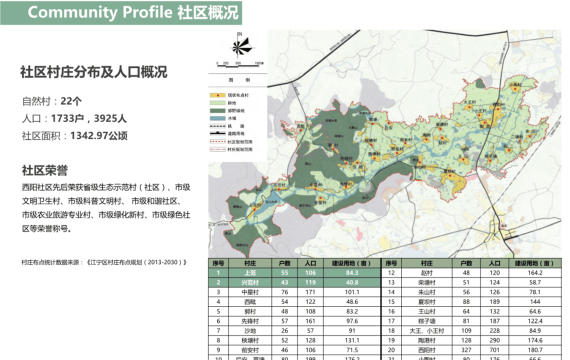Click the 沙地 cell in row 7
Viewport: 570px width, 360px height.
coord(250,331)
